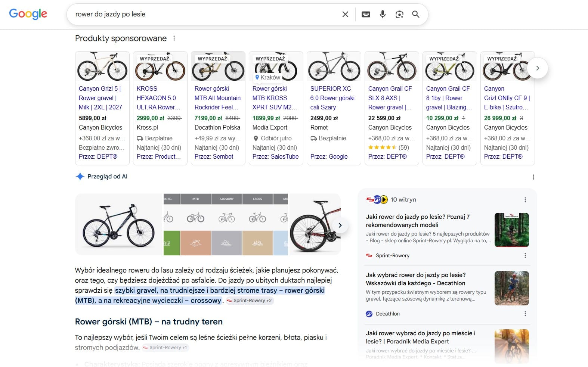This screenshot has width=588, height=367.
Task: Show next sponsored products with the arrow
Action: coord(538,68)
